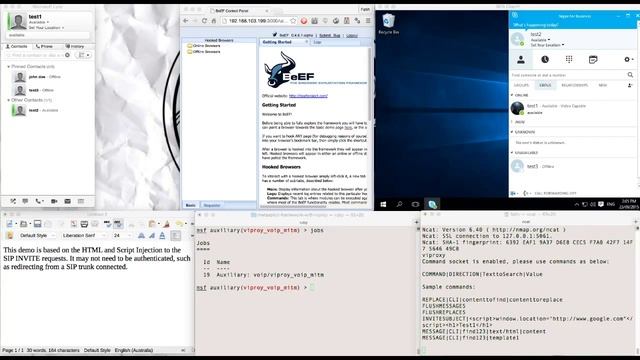
Task: Collapse UNKNOWN group in Skype
Action: coord(512,132)
